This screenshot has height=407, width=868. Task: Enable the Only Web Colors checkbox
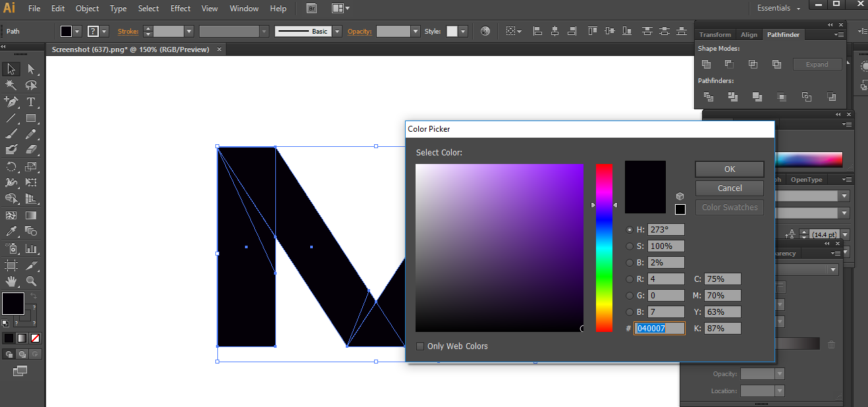click(420, 346)
